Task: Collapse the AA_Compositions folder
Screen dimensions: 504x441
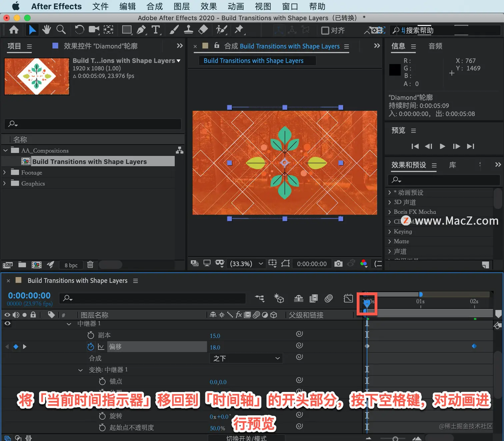Action: pyautogui.click(x=5, y=150)
